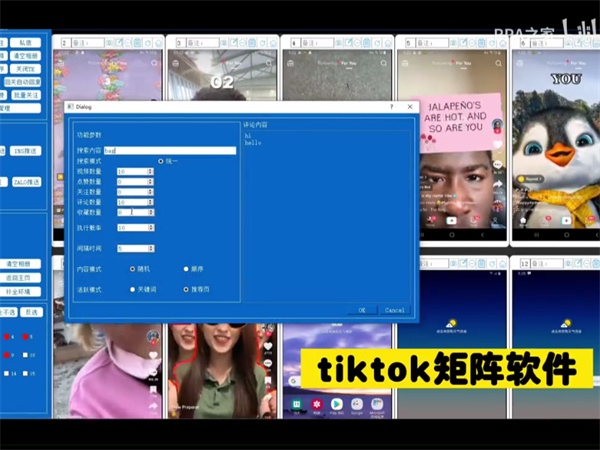Toggle device checkbox 4 in left panel
Screen dimensions: 600x450
[7, 337]
